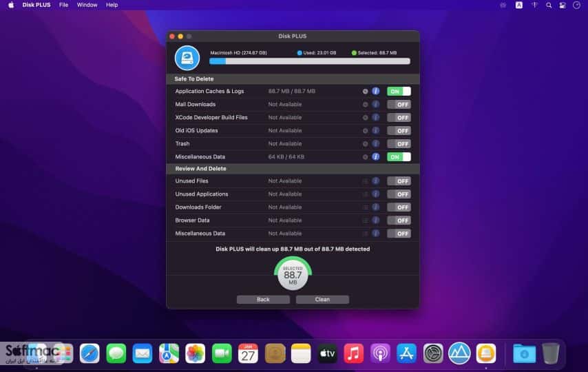Enable Review And Delete Miscellaneous Data toggle
The height and width of the screenshot is (372, 588).
point(399,234)
